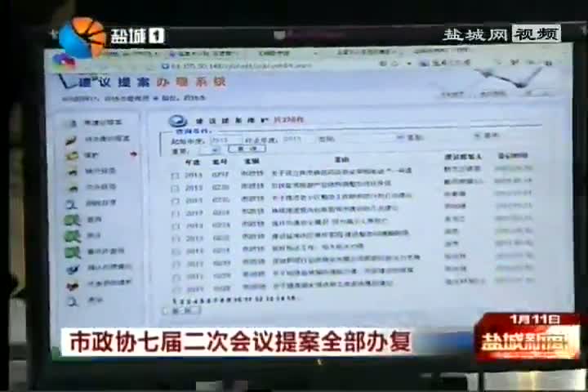The image size is (588, 392).
Task: Click the start year input field
Action: pyautogui.click(x=225, y=140)
